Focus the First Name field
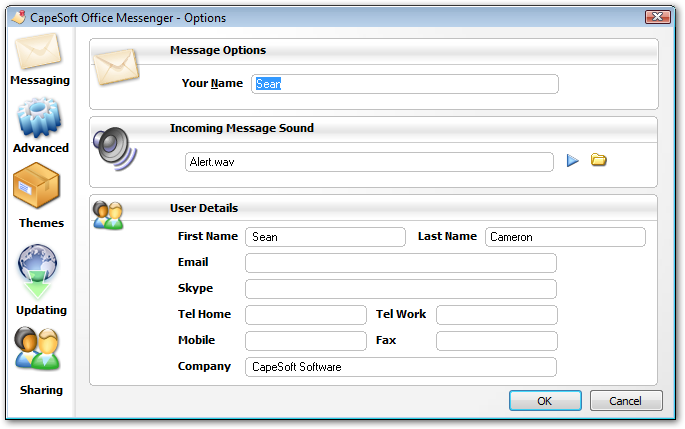 325,237
